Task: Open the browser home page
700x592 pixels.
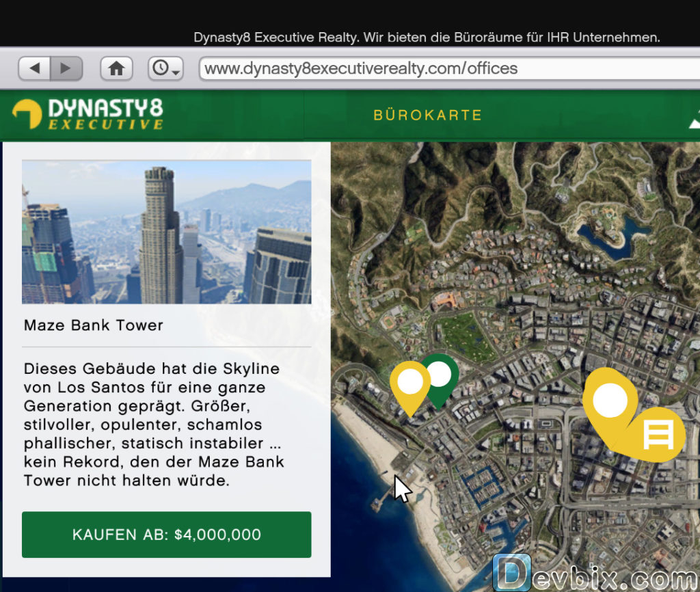Action: pyautogui.click(x=116, y=68)
